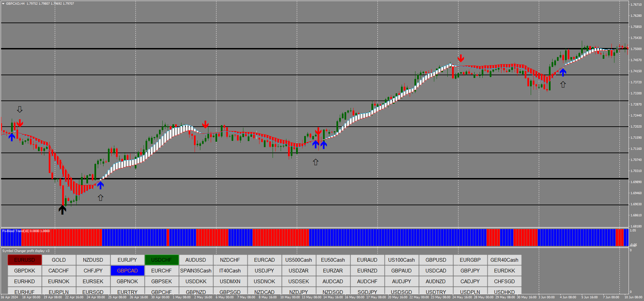
Task: Click the outlined up arrow near 1.70740 level
Action: [x=316, y=162]
